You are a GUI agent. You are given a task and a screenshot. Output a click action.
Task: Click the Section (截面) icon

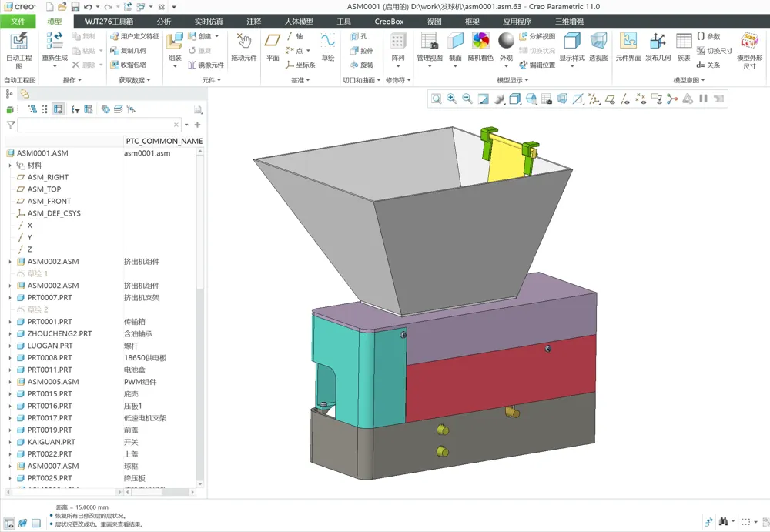tap(455, 41)
